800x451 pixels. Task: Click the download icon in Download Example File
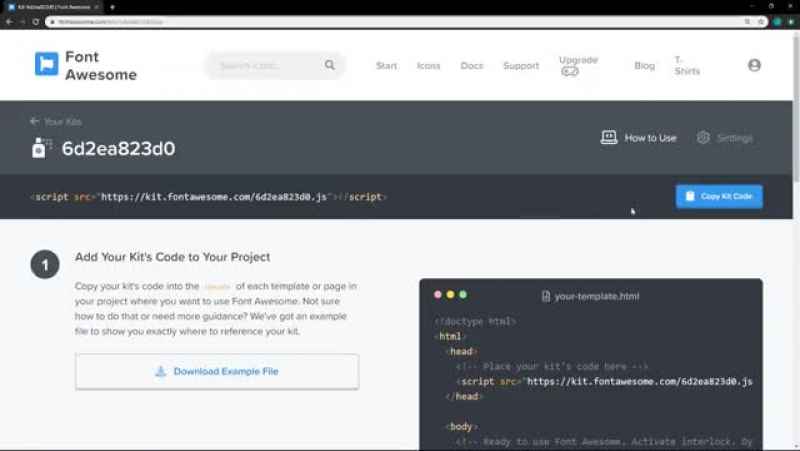[160, 371]
